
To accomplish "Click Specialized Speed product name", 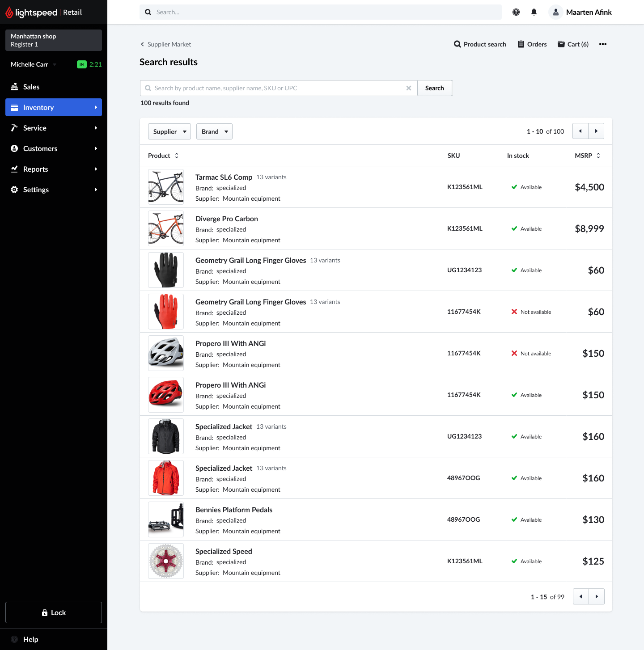I will tap(224, 551).
